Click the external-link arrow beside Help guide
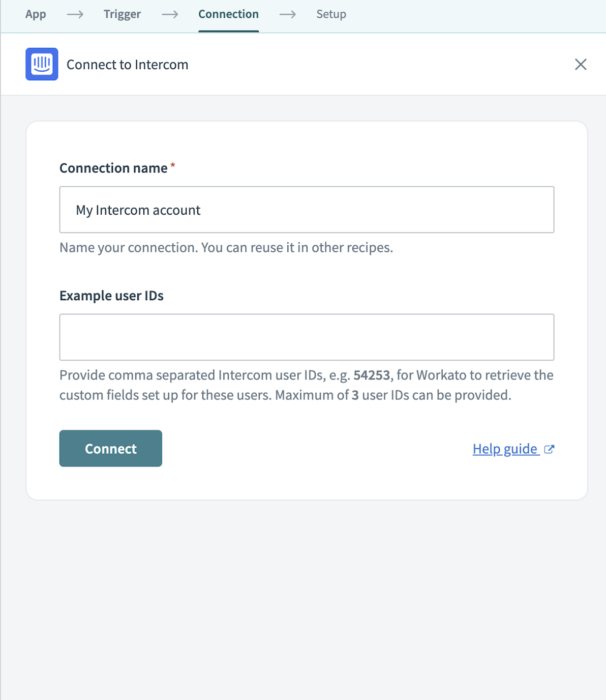Viewport: 606px width, 700px height. [x=549, y=449]
